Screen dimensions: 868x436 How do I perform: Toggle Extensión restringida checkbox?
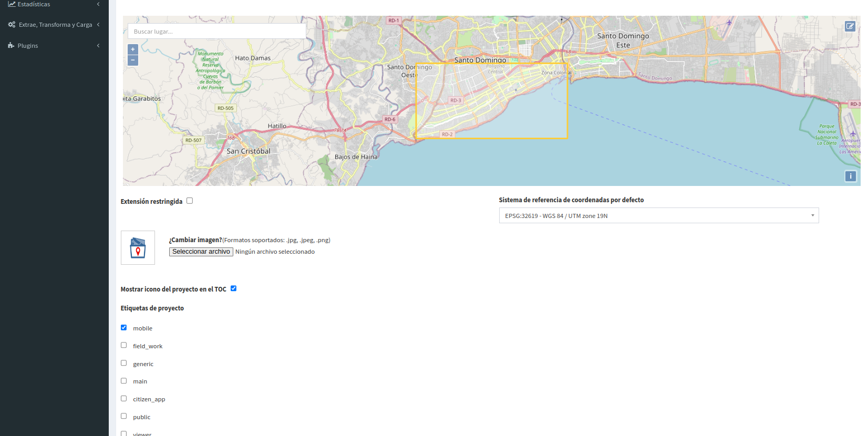(x=190, y=201)
